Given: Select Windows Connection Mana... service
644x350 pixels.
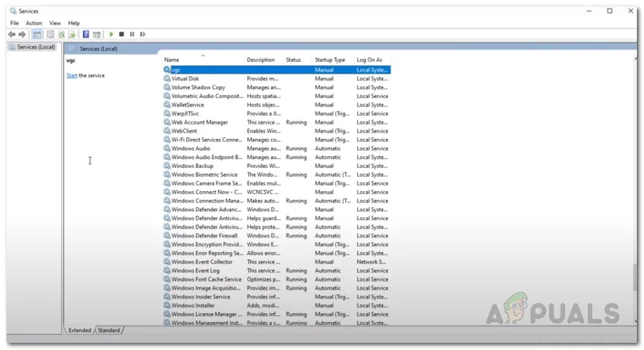Looking at the screenshot, I should point(276,201).
